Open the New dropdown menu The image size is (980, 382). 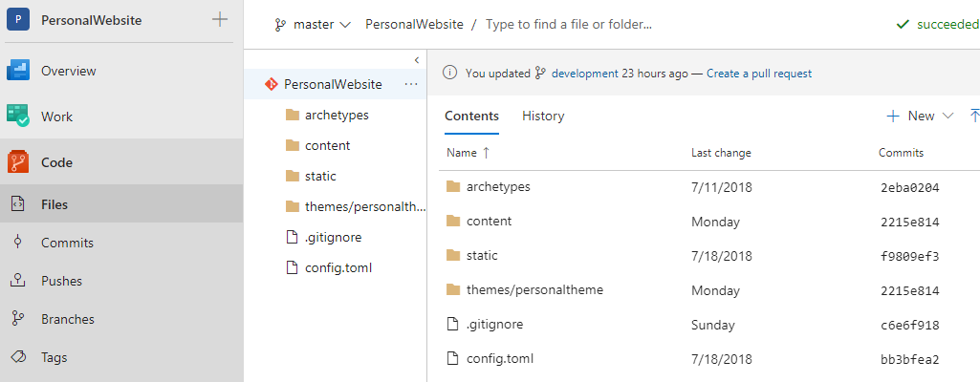[920, 116]
